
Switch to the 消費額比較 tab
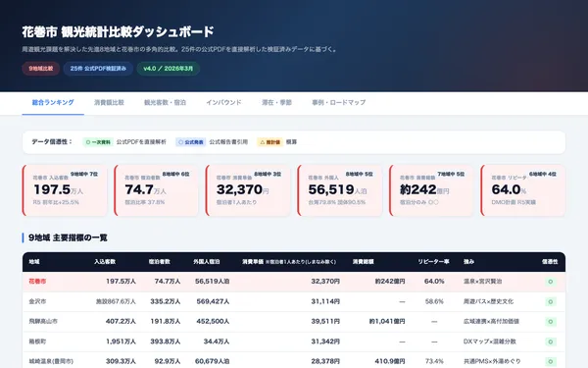pos(109,102)
